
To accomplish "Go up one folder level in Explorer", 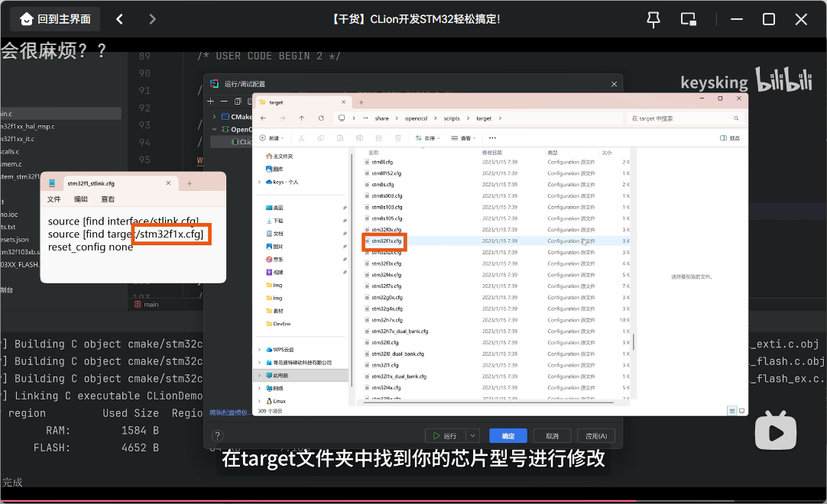I will [x=302, y=118].
